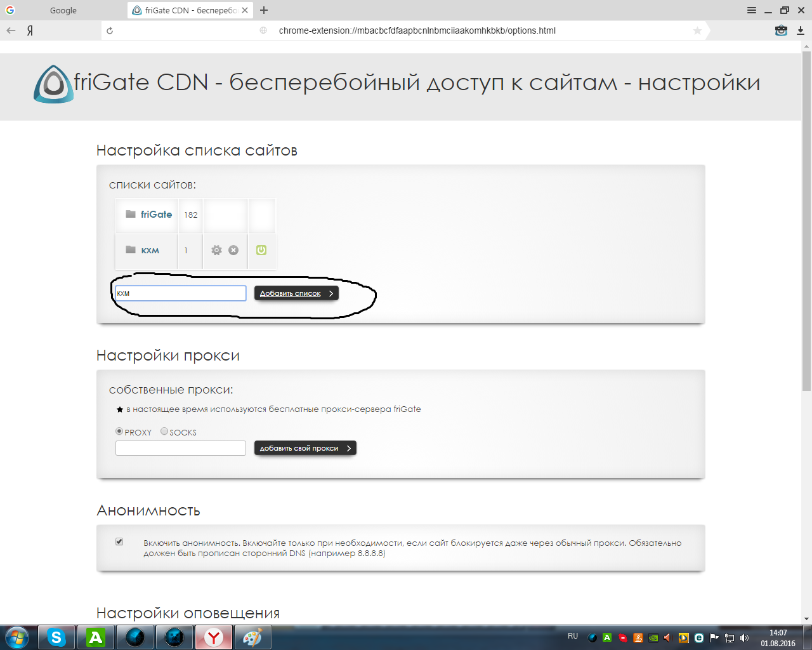The width and height of the screenshot is (812, 650).
Task: Click the ESET antivirus tray icon
Action: [699, 638]
